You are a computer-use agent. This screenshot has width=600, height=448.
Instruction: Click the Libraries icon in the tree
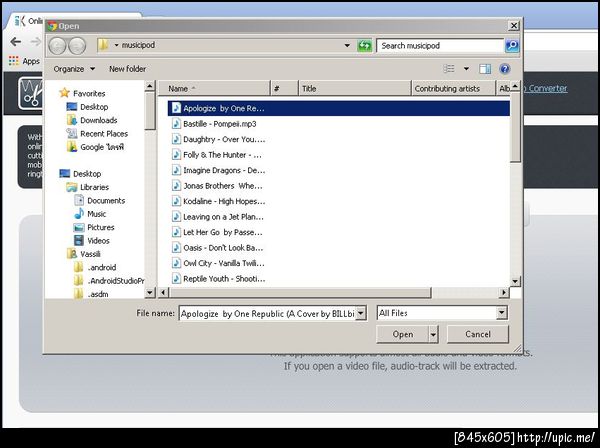pyautogui.click(x=72, y=187)
